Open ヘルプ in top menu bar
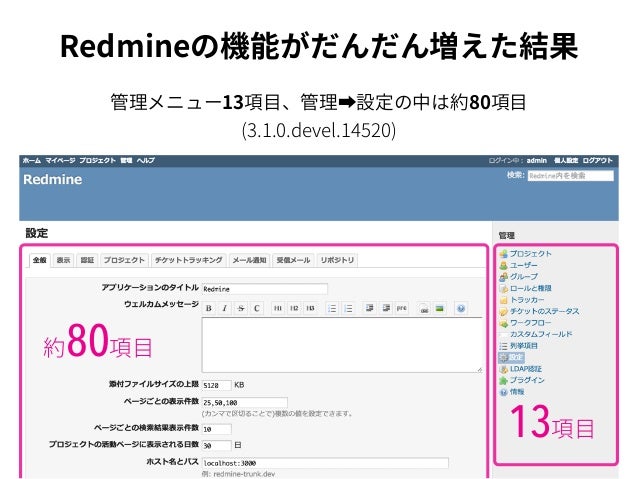638x479 pixels. (146, 160)
